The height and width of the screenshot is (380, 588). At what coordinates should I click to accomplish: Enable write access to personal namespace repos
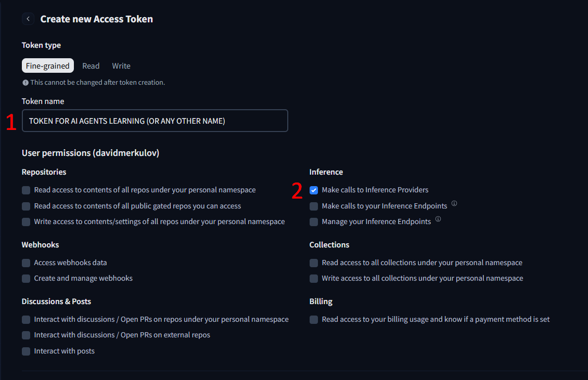pos(26,222)
